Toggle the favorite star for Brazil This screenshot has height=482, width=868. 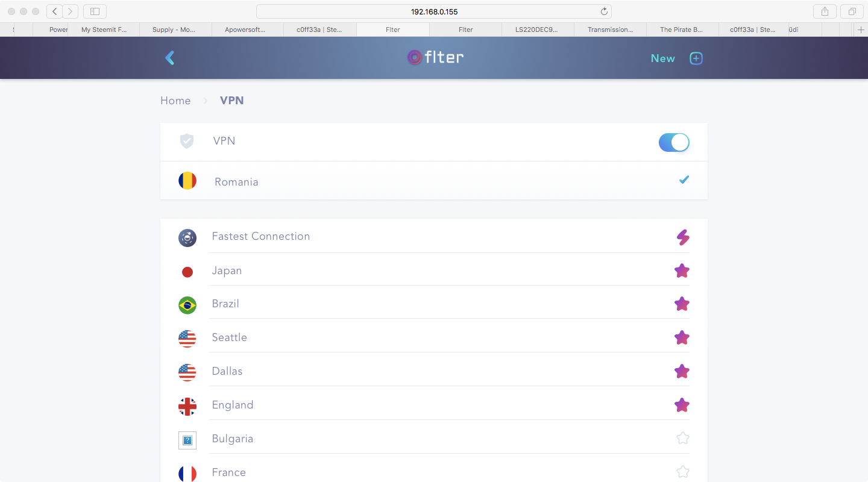point(682,304)
